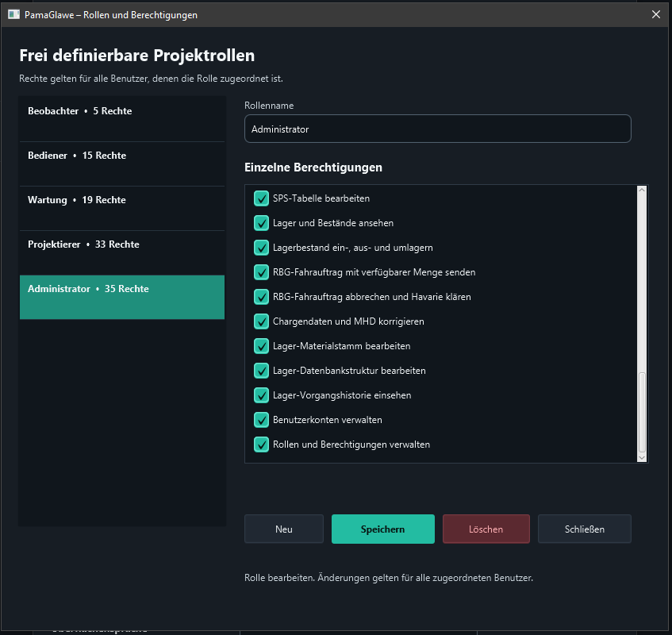Toggle Lagerbestand ein-, aus- und umlagern

(261, 248)
